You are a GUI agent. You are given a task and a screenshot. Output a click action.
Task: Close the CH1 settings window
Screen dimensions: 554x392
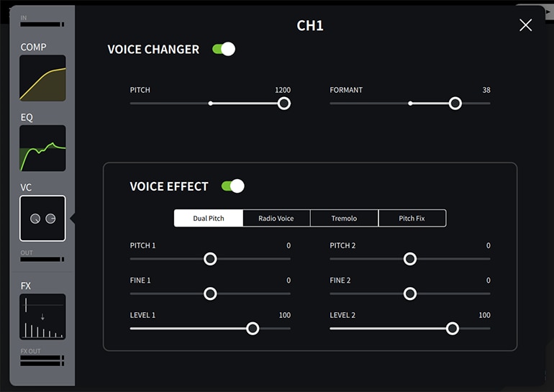coord(525,25)
